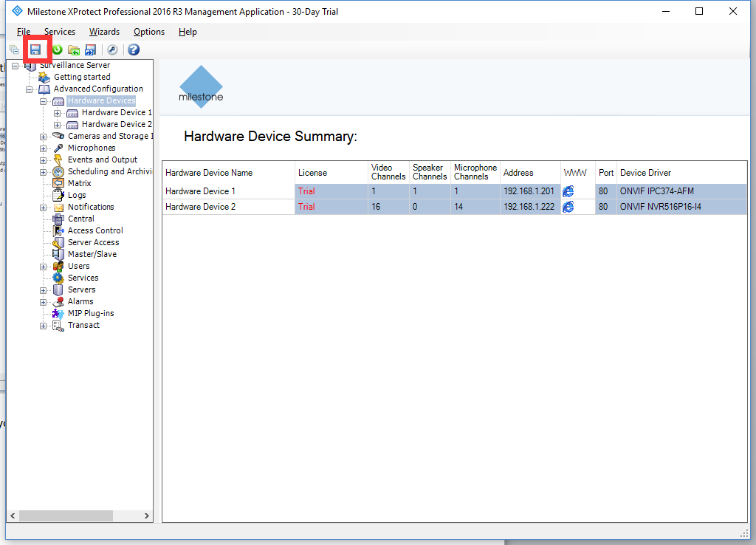
Task: Expand Hardware Device 1 in tree
Action: pyautogui.click(x=58, y=113)
